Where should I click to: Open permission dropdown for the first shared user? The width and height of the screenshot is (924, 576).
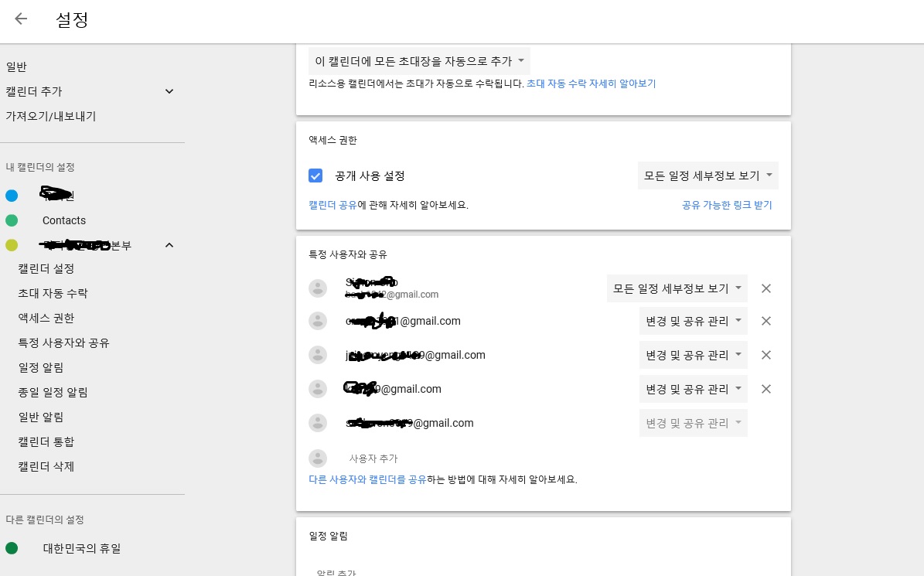point(677,288)
